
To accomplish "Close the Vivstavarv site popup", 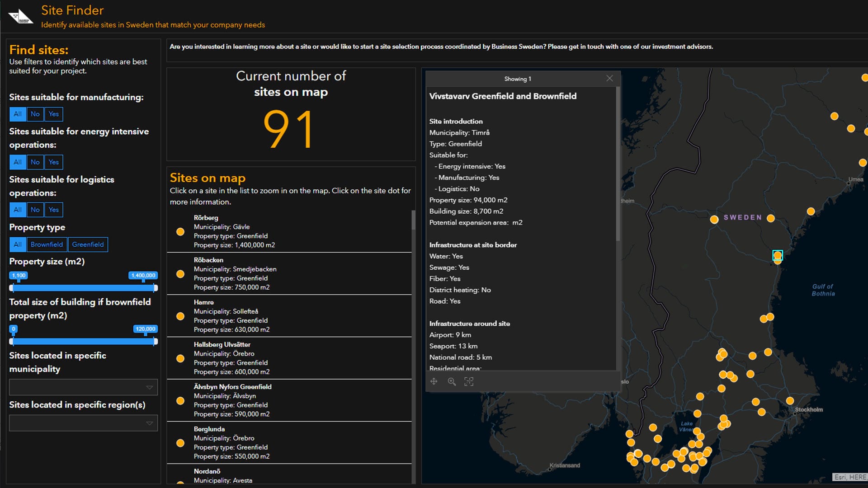I will click(x=609, y=79).
